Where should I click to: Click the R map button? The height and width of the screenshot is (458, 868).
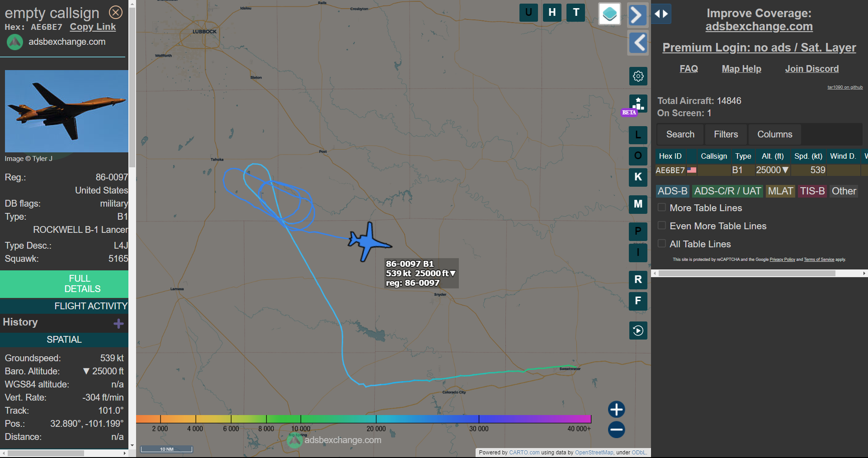638,280
